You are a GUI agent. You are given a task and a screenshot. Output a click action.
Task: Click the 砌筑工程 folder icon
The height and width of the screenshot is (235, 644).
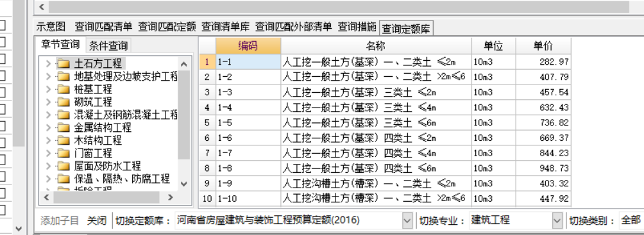[64, 102]
